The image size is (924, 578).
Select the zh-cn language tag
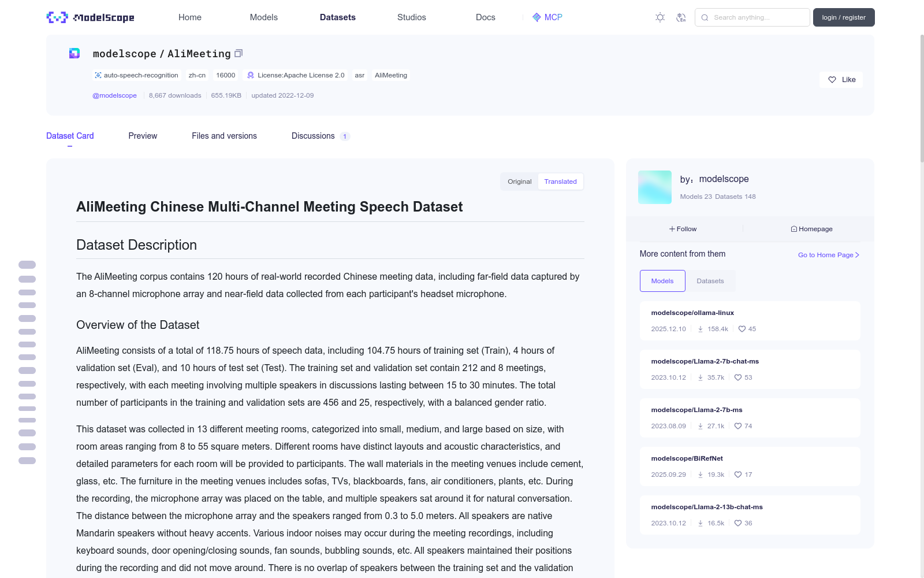click(x=197, y=75)
